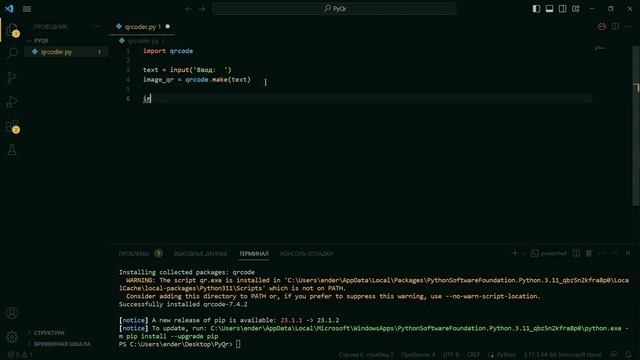Viewport: 640px width, 360px height.
Task: Switch to the КОНСОЛЬ ОТЛАДКИ tab
Action: point(307,253)
